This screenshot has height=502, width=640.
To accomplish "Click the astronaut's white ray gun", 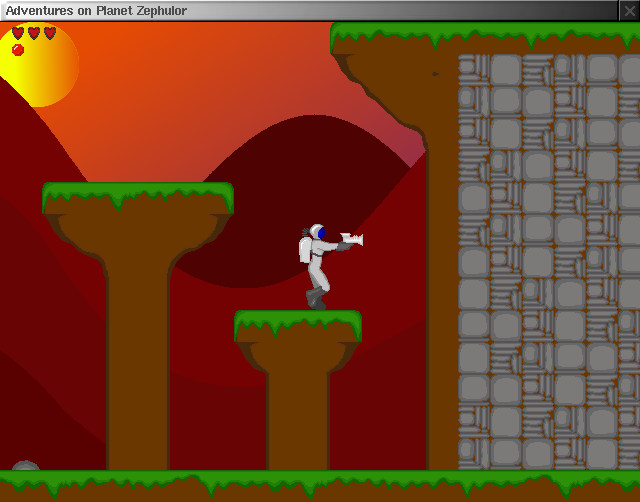I will tap(352, 240).
